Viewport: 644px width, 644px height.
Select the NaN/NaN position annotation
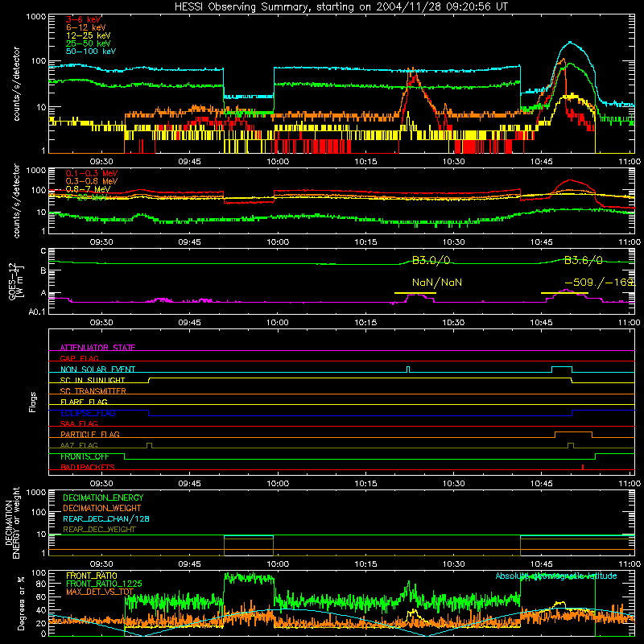[x=437, y=283]
